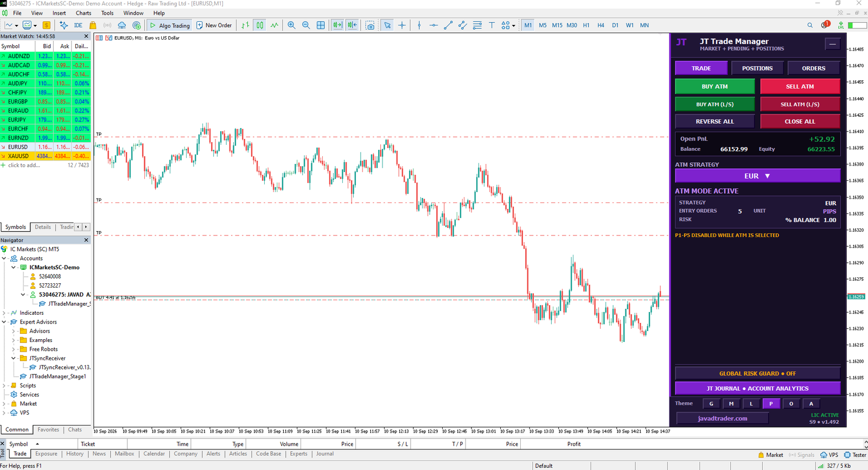The width and height of the screenshot is (868, 470).
Task: Click the 'click to add...' symbol field
Action: click(x=24, y=165)
